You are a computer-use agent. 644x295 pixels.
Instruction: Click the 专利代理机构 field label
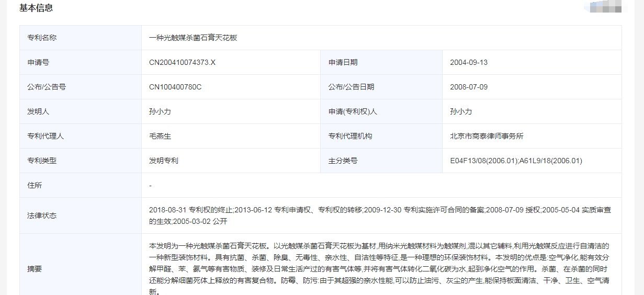tap(350, 136)
